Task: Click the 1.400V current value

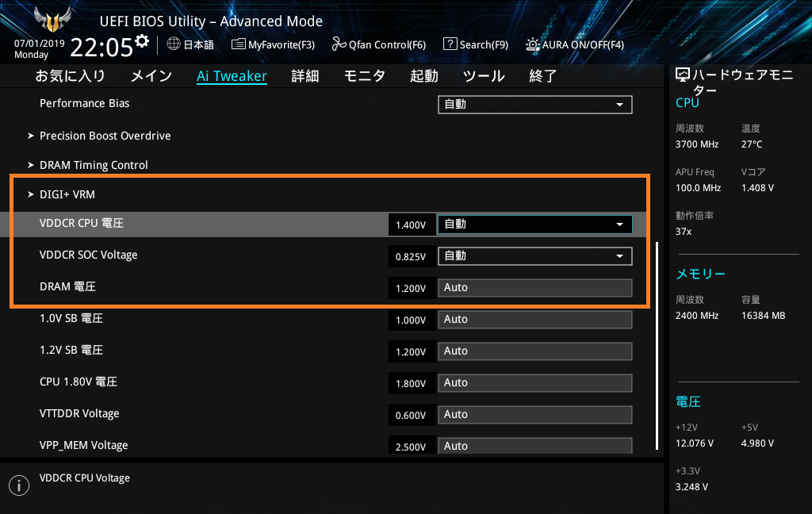Action: click(x=411, y=225)
